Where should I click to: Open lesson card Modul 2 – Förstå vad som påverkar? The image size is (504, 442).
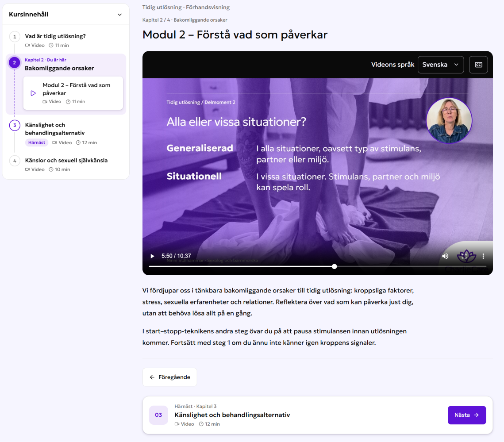tap(73, 93)
